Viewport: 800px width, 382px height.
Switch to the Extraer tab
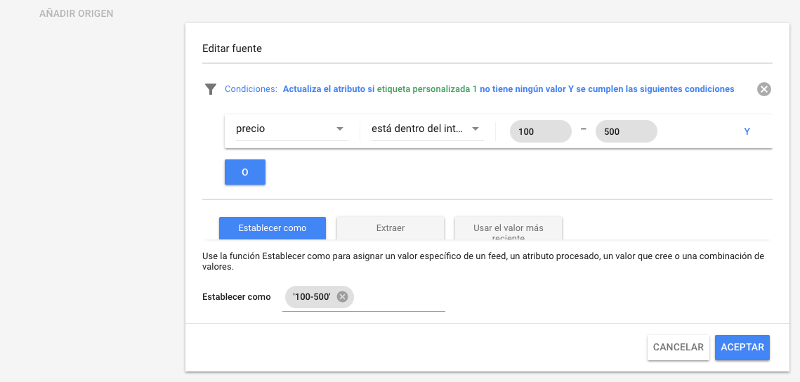[390, 228]
